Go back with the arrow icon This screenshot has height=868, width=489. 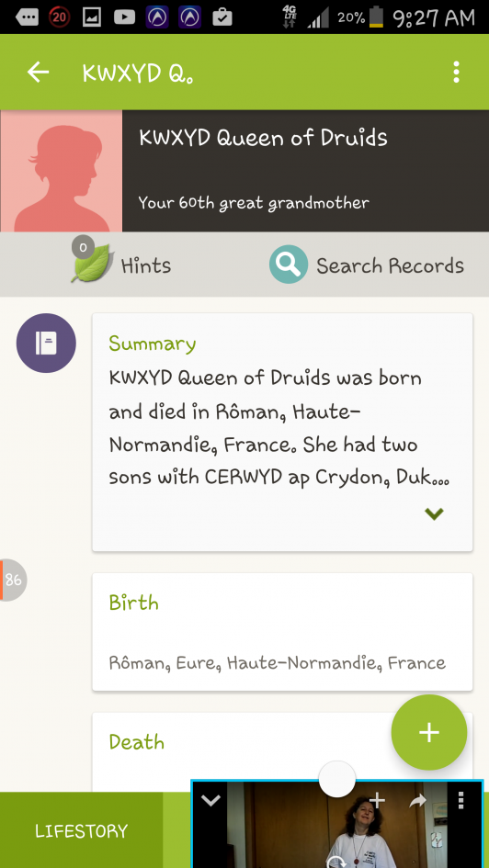39,72
